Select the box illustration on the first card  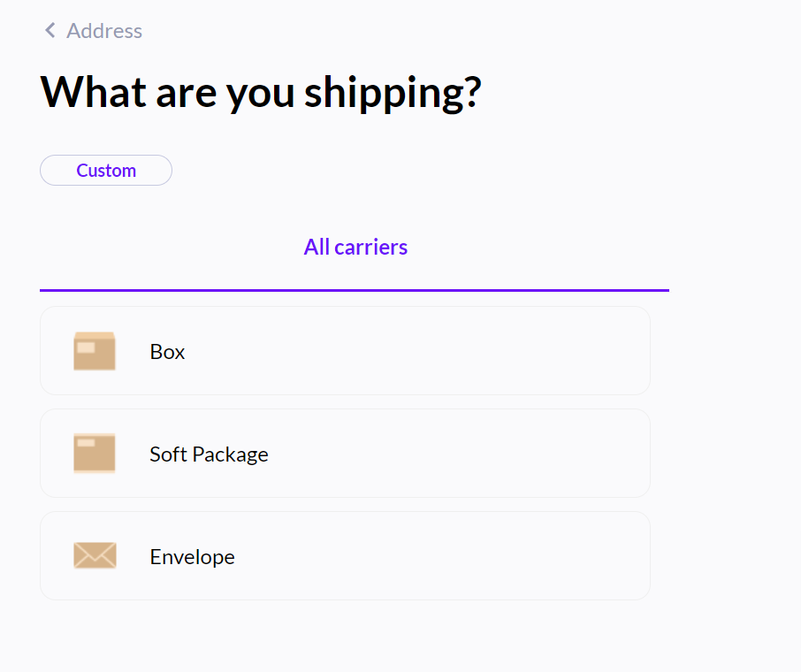[95, 351]
